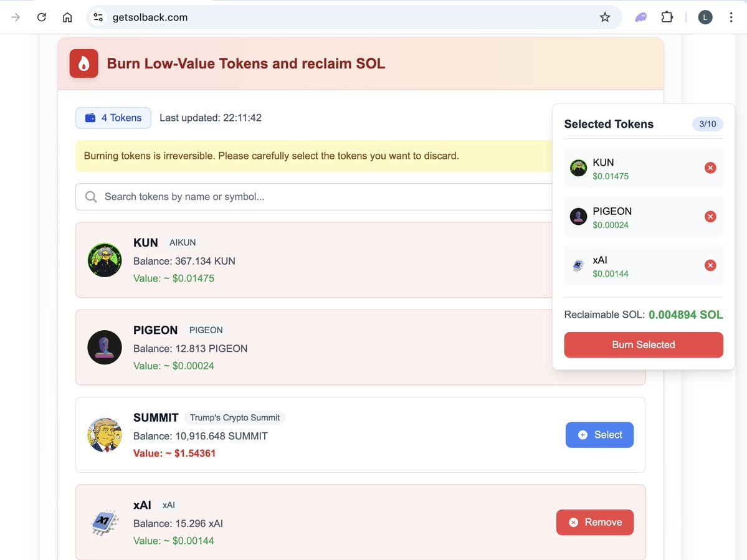Click Reclaimable SOL amount 0.004894 SOL
The width and height of the screenshot is (747, 560).
click(x=685, y=315)
